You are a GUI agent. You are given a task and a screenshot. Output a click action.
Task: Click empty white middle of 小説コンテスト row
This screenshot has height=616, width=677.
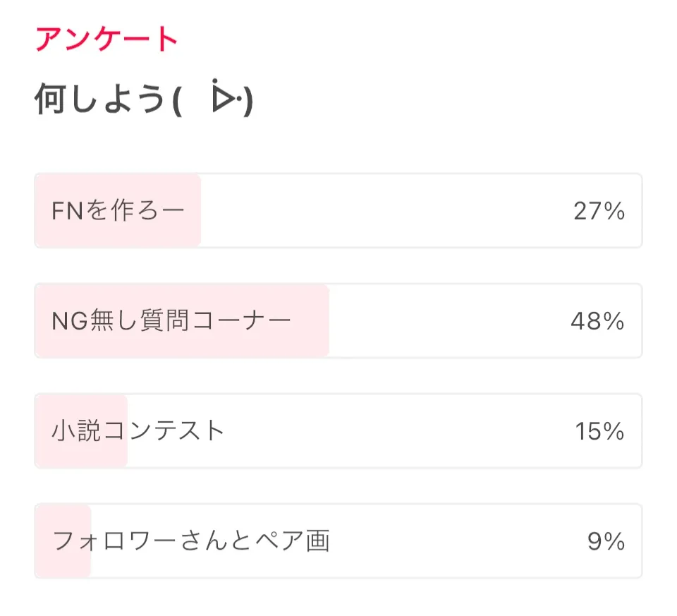(x=395, y=431)
